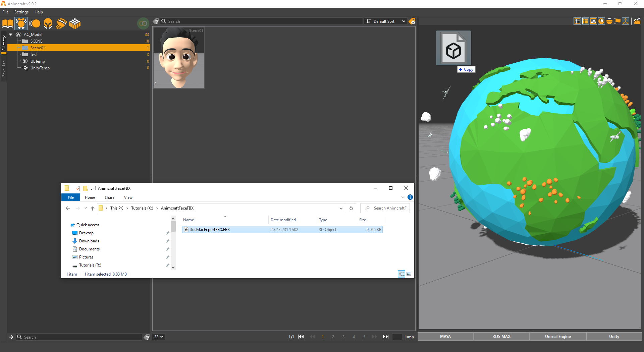Select 3dsMaxExportFBX.FBX file

coord(282,230)
